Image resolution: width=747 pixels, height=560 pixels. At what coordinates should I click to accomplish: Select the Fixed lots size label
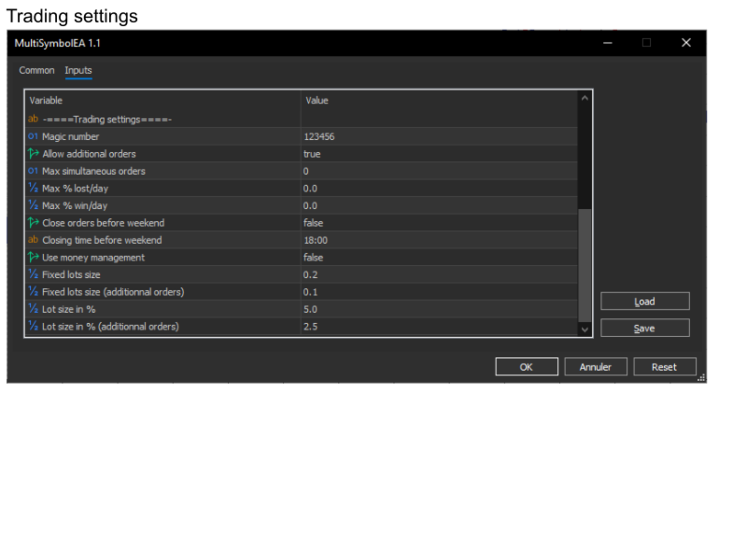click(71, 274)
